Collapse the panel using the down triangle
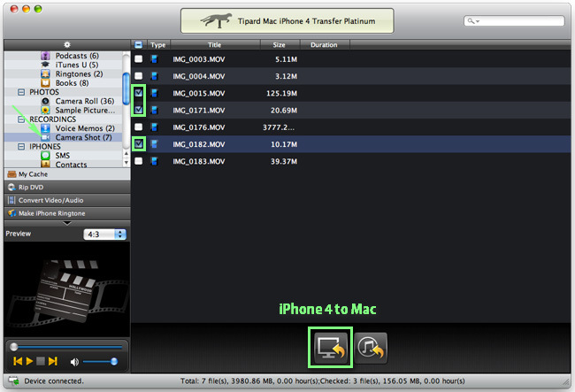Screen dimensions: 575x392 [x=67, y=223]
